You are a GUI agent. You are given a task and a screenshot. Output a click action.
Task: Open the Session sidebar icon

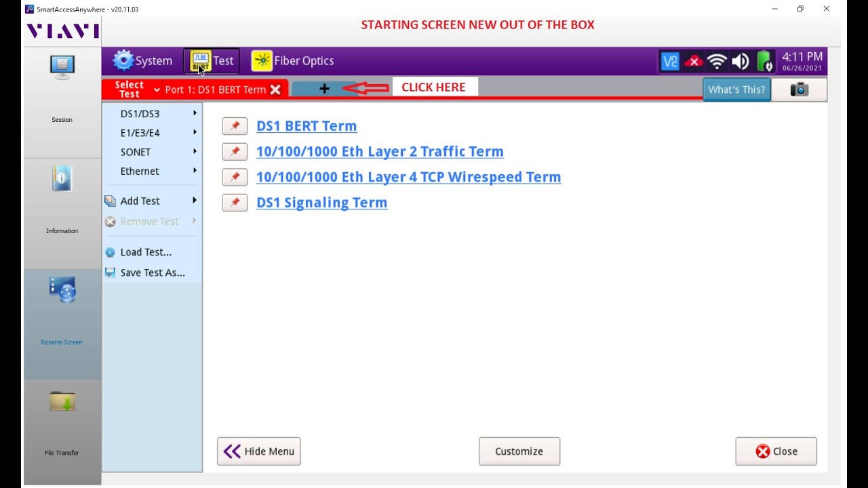coord(62,68)
